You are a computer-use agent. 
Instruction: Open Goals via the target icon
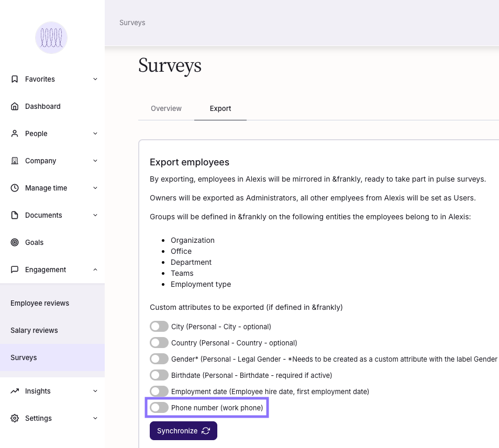[15, 242]
